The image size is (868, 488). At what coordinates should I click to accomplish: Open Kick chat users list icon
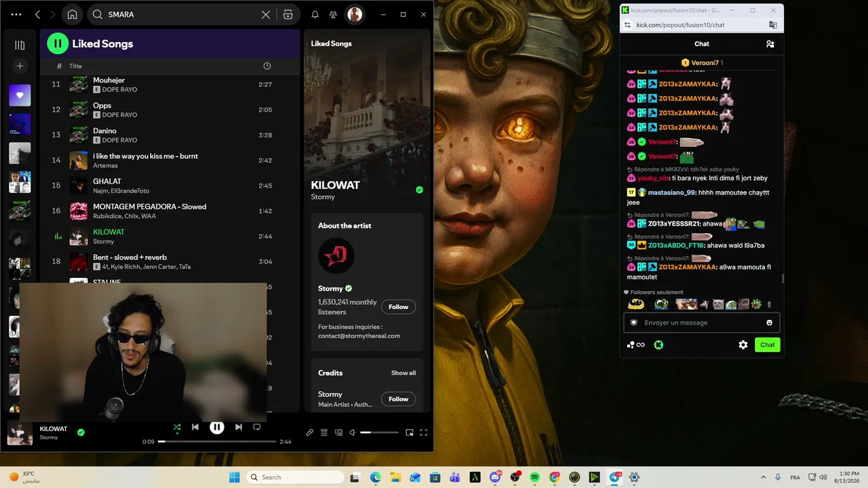(770, 44)
